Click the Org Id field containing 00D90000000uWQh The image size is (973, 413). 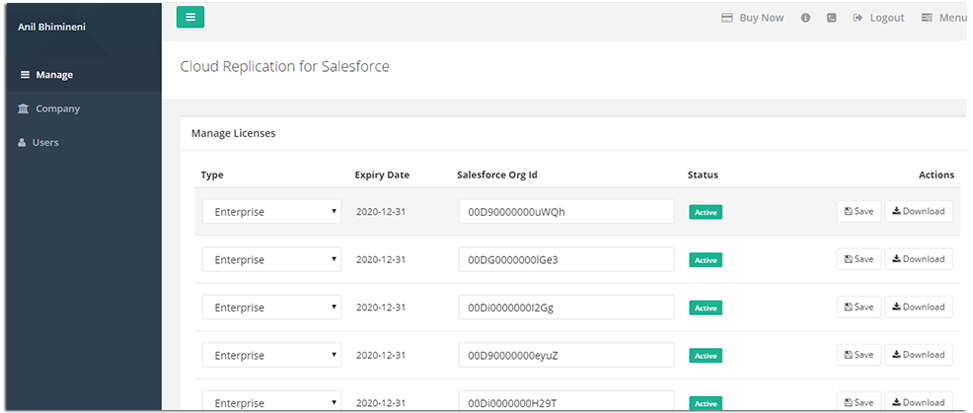click(566, 212)
